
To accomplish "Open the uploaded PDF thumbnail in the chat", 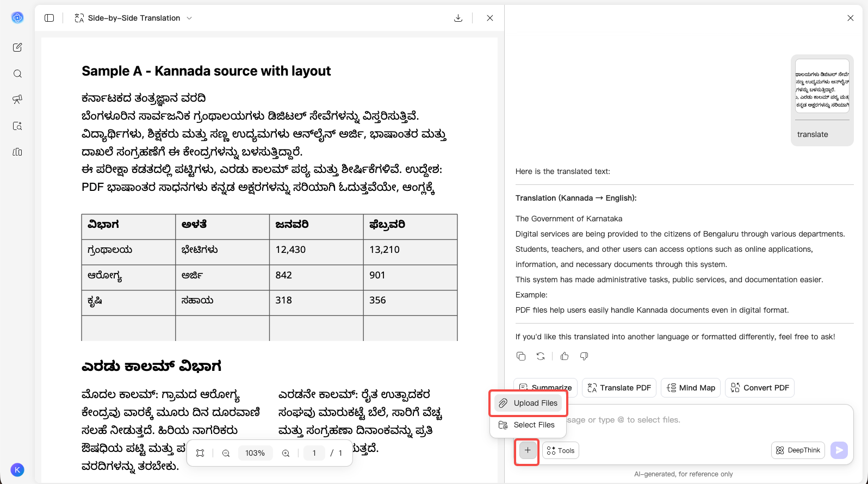I will [822, 86].
